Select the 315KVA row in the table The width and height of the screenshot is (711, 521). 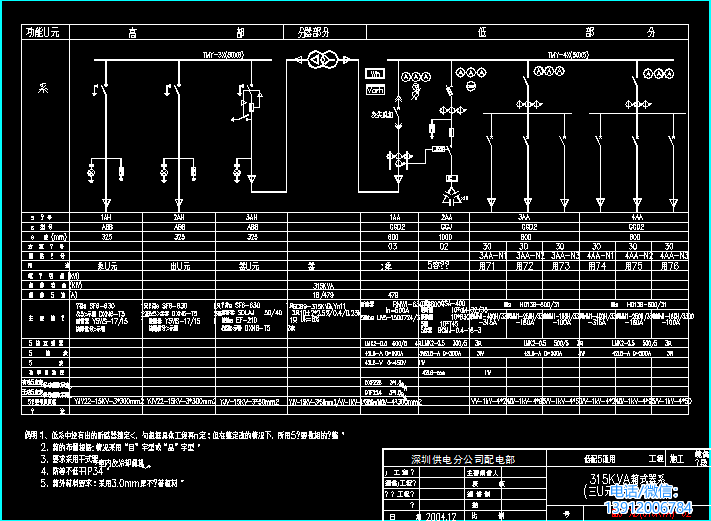point(322,284)
